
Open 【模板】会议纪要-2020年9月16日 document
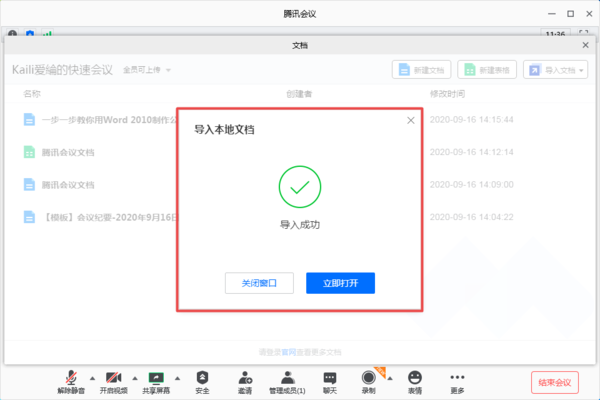coord(100,217)
